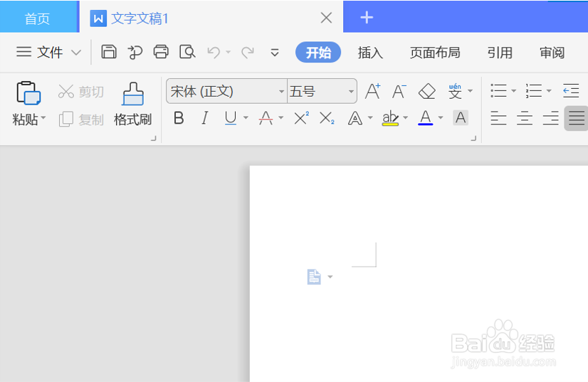The image size is (588, 382).
Task: Click the decrease indent icon
Action: (571, 91)
